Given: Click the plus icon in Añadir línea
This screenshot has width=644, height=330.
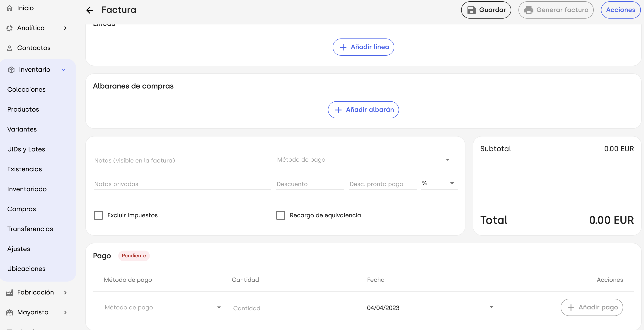Looking at the screenshot, I should pyautogui.click(x=343, y=47).
